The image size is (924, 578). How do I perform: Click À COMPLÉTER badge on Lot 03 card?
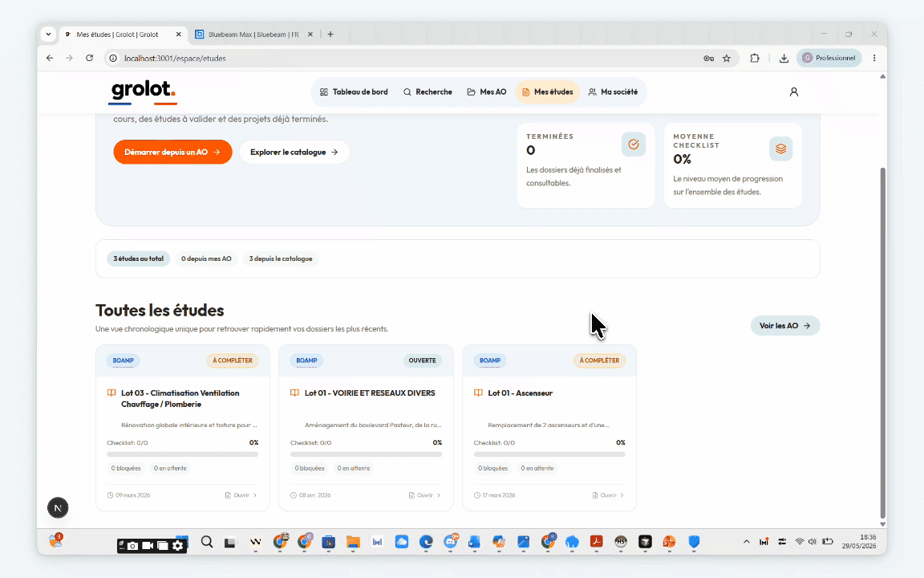tap(232, 360)
